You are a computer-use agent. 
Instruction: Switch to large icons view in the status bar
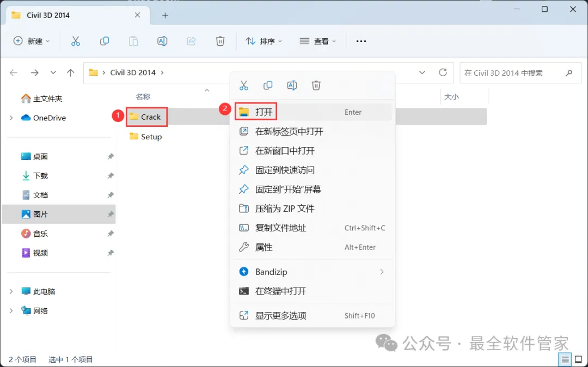[579, 359]
